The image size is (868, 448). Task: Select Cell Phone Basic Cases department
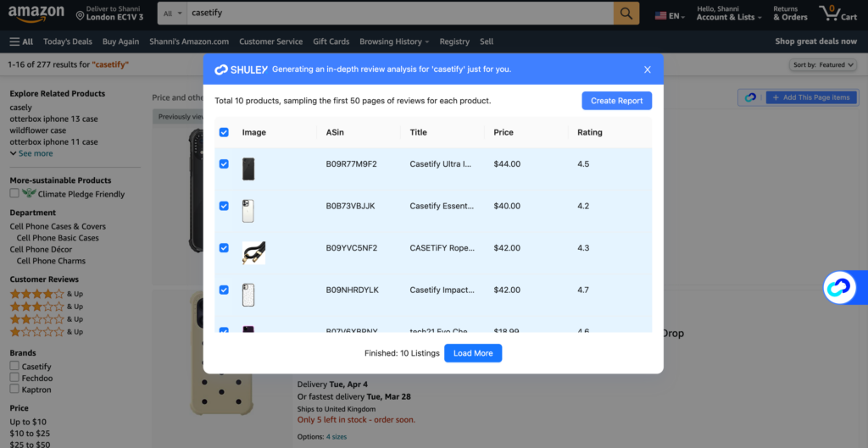coord(58,238)
